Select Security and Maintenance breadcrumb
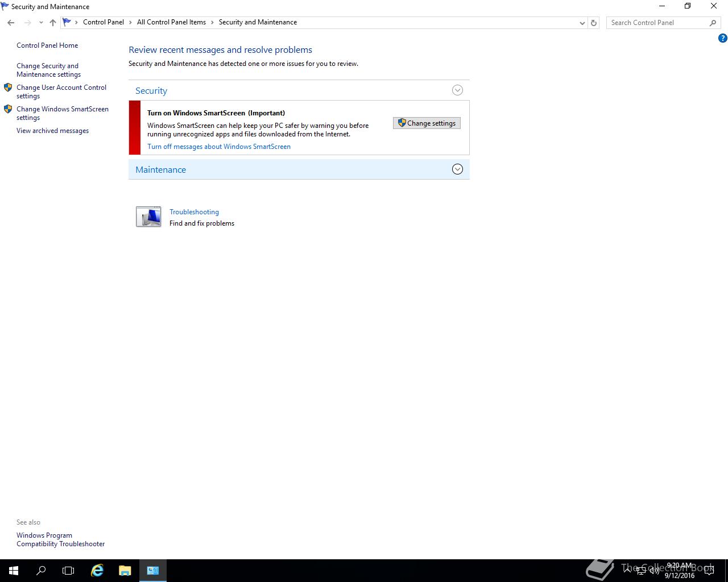 pyautogui.click(x=258, y=22)
